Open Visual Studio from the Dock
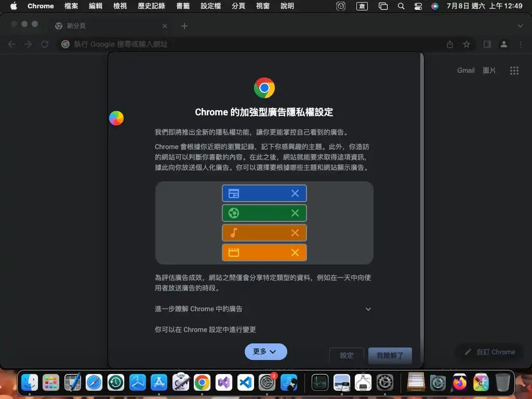 tap(224, 382)
